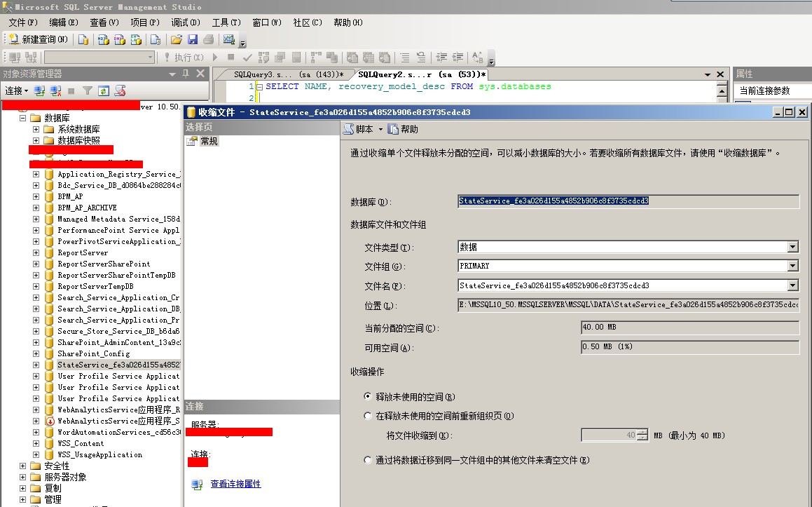Open the Object Explorer window position menu arrow

tap(172, 74)
